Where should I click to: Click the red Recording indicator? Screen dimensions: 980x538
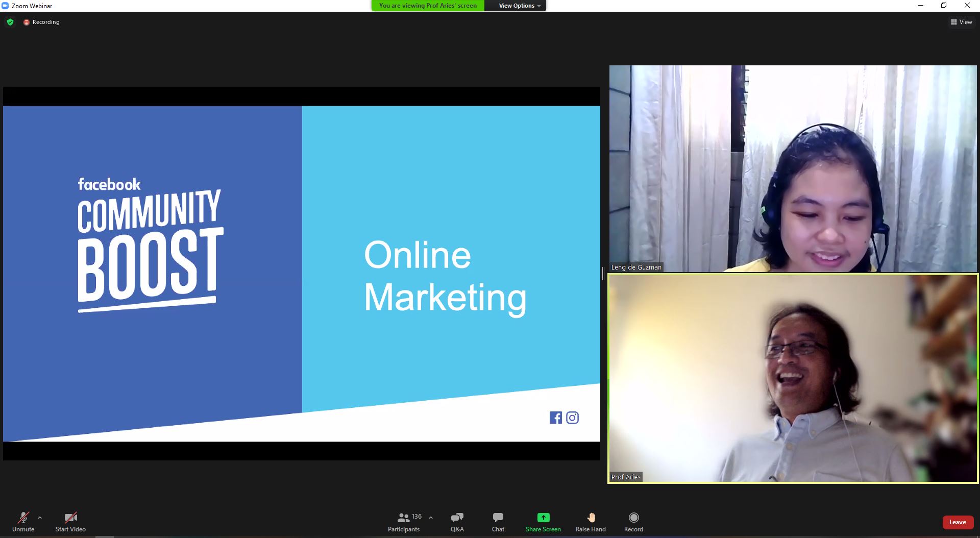[41, 22]
